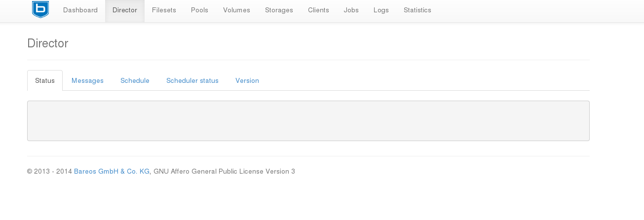The width and height of the screenshot is (644, 220).
Task: Switch to the Scheduler status tab
Action: (192, 81)
